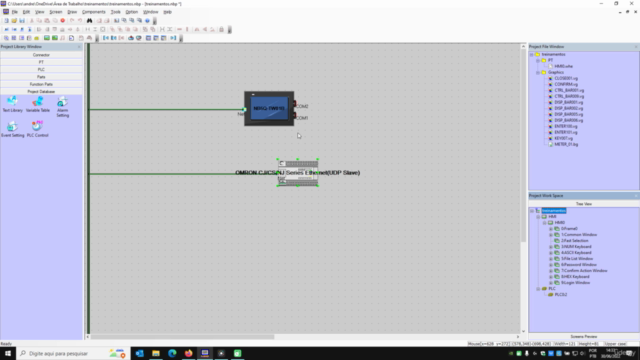
Task: Open the Tools menu
Action: (x=116, y=12)
